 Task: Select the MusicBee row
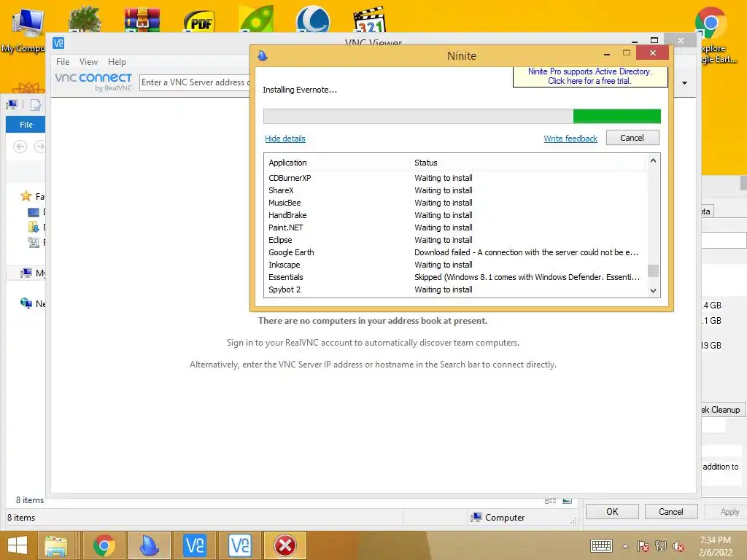point(456,203)
